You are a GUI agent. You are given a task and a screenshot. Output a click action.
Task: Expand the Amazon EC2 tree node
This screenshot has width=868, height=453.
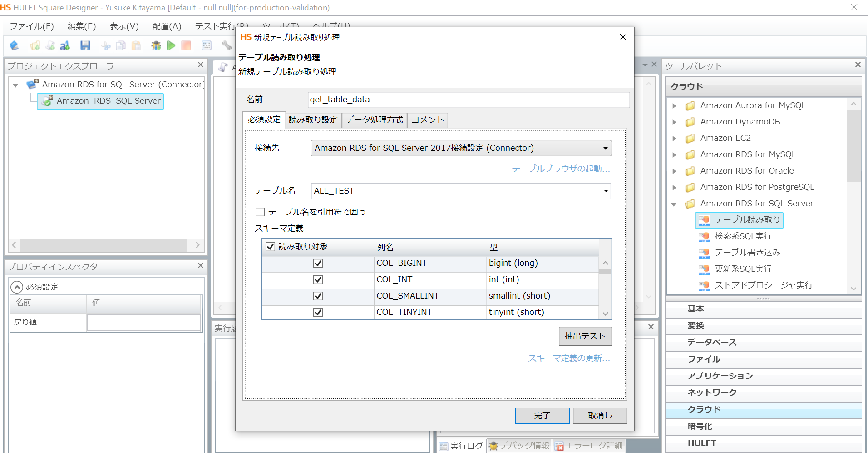(674, 139)
